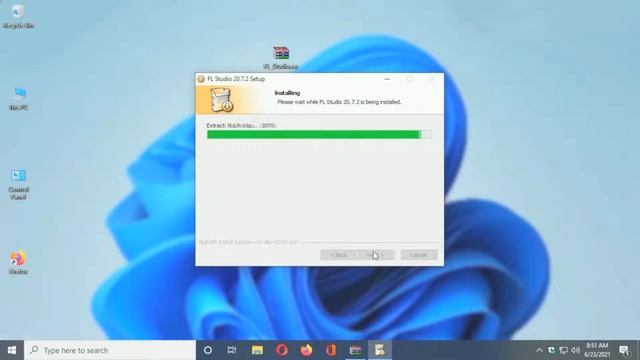Open the notification center icon
The image size is (640, 360).
point(624,350)
